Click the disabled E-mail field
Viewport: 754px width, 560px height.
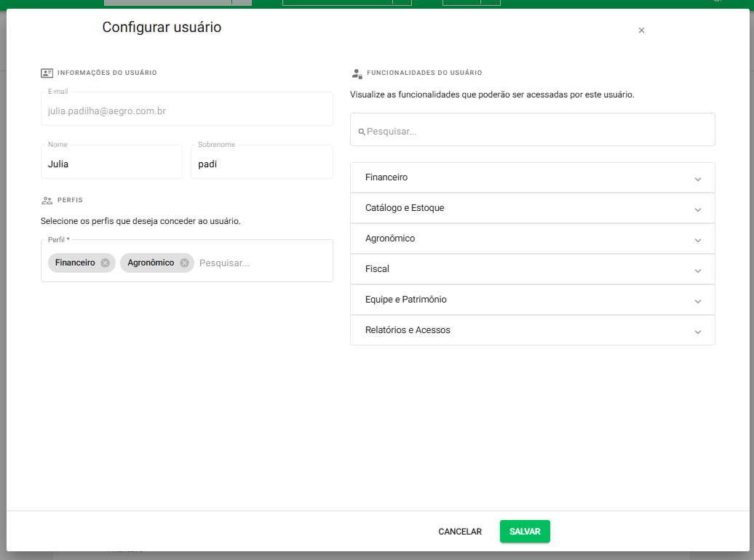pos(187,111)
